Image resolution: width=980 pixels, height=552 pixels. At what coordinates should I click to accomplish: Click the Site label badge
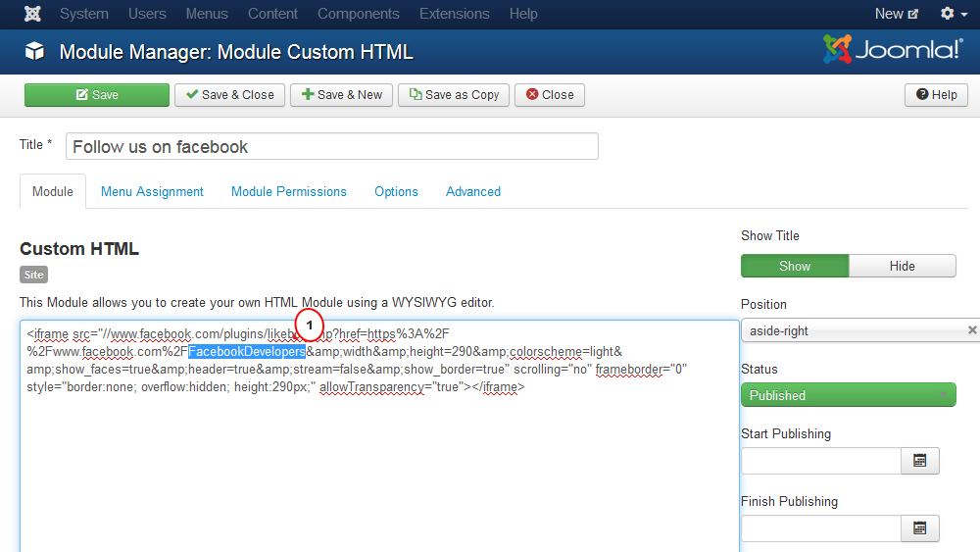(33, 275)
